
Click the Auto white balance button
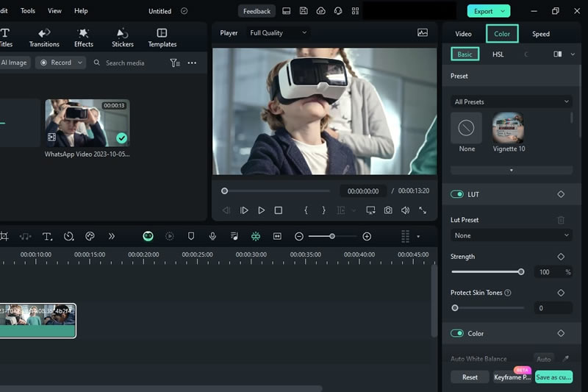coord(543,359)
